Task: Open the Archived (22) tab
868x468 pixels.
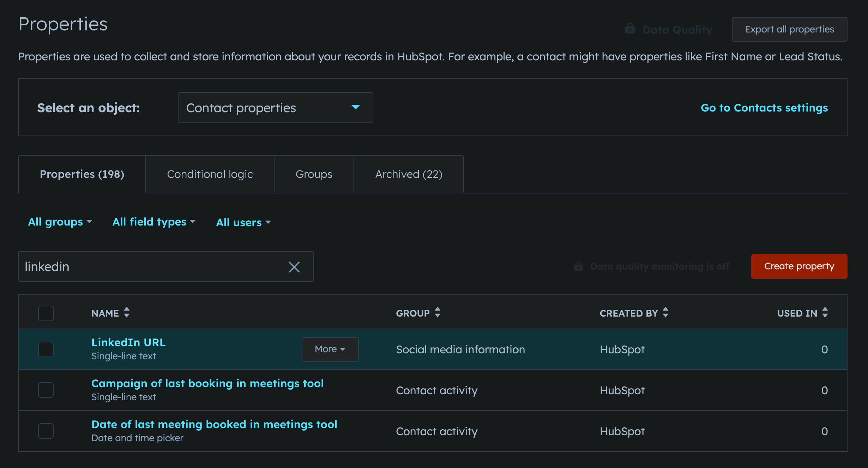Action: (409, 174)
